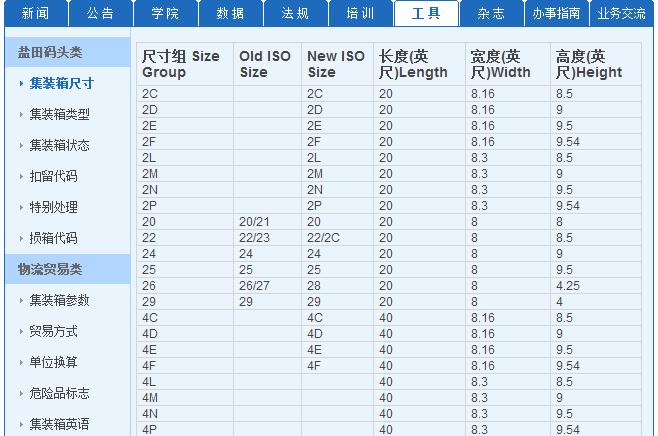
Task: Click 单位换算 in sidebar
Action: tap(53, 362)
